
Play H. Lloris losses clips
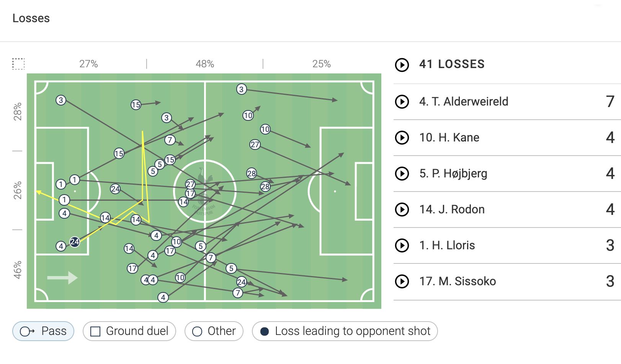click(402, 245)
